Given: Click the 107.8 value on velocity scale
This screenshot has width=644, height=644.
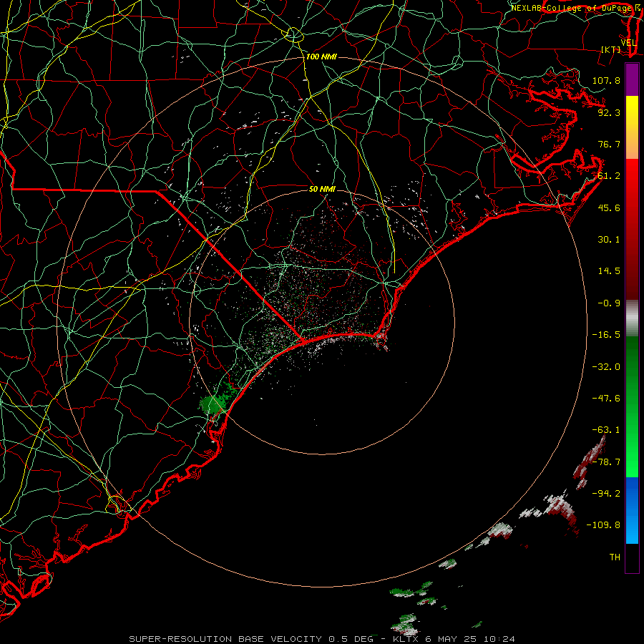Looking at the screenshot, I should (606, 80).
